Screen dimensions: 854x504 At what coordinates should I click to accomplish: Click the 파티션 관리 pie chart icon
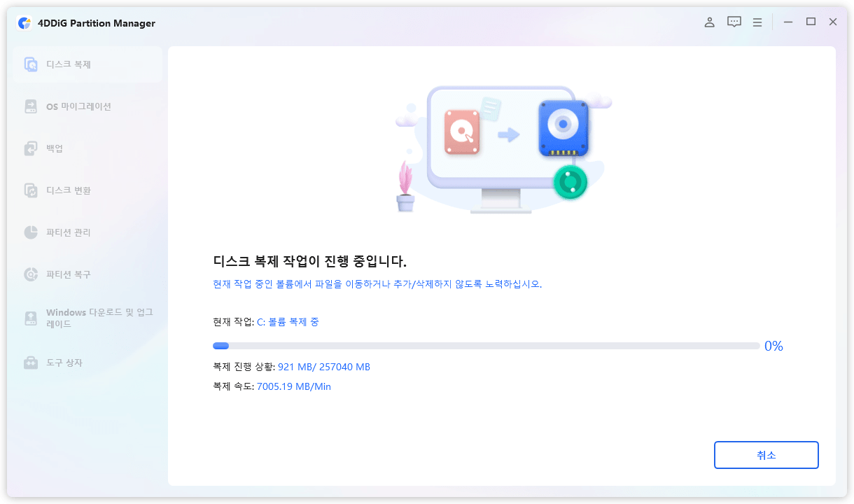(x=31, y=232)
